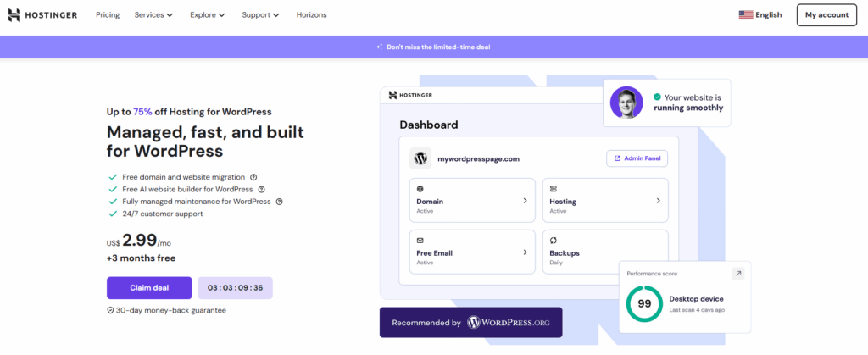Click the sparkle icon in the deal banner
868x355 pixels.
[x=379, y=47]
